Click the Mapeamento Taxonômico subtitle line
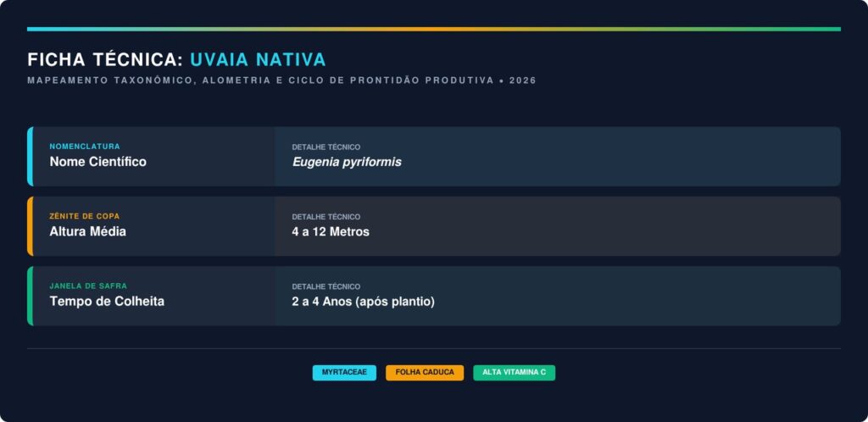This screenshot has height=422, width=868. [x=281, y=81]
